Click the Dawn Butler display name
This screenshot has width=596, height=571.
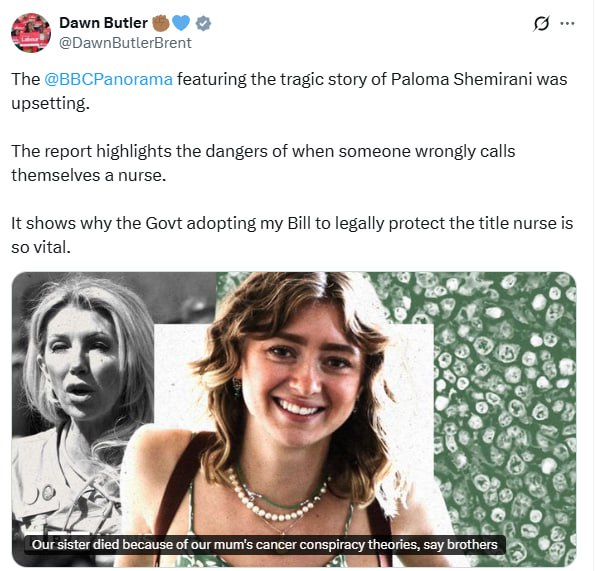click(x=103, y=23)
